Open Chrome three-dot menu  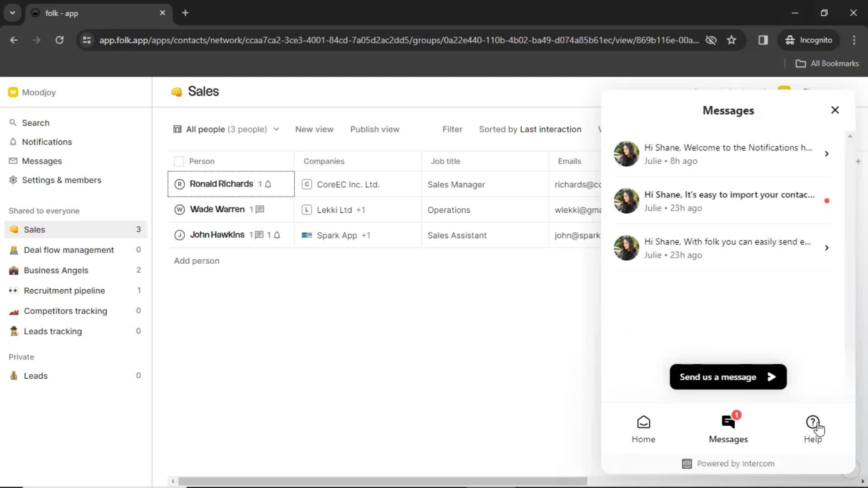tap(854, 40)
